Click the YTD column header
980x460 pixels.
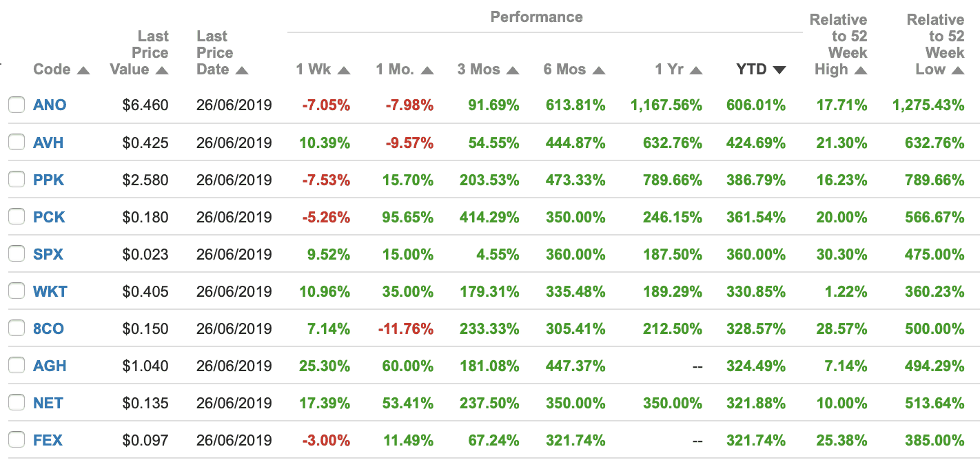click(752, 70)
